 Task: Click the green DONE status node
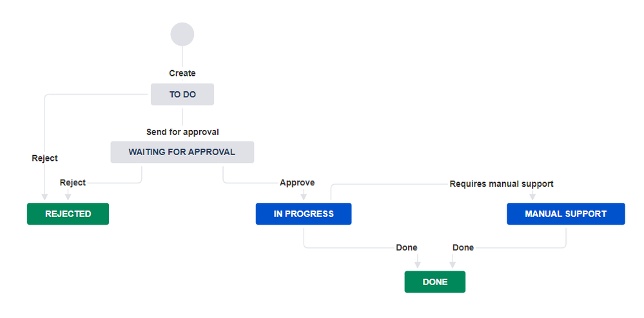(434, 282)
